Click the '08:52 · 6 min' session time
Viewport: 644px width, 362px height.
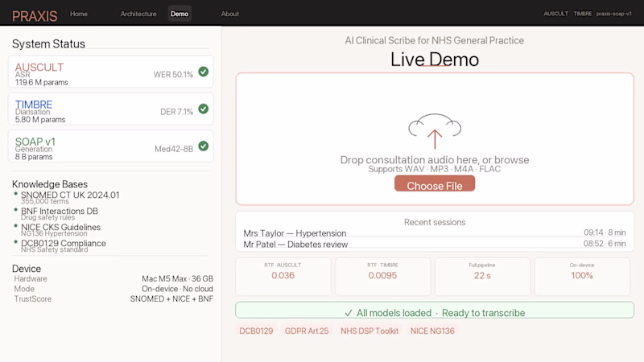click(605, 244)
